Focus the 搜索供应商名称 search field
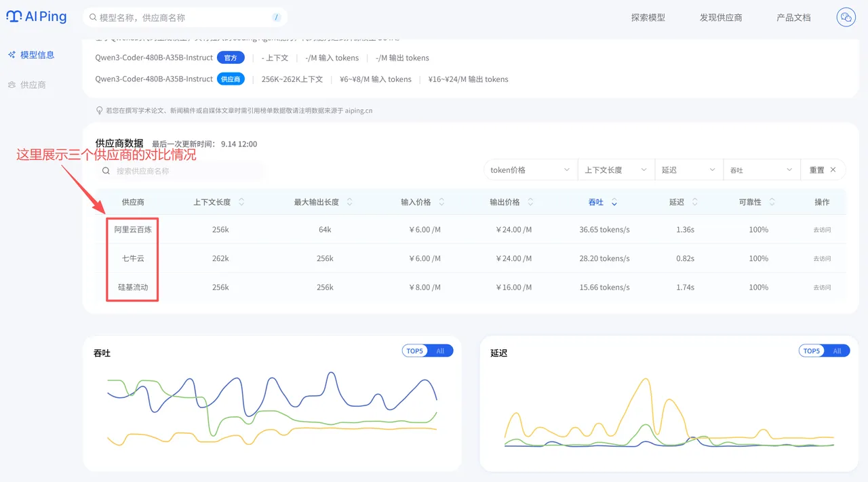 point(180,171)
